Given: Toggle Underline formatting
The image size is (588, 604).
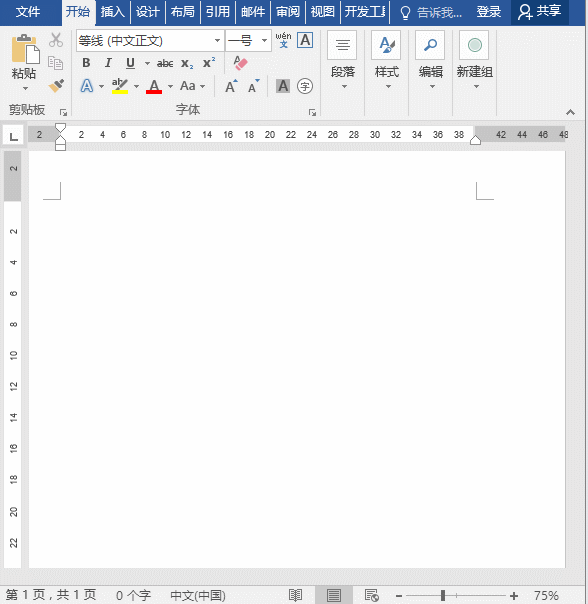Looking at the screenshot, I should [130, 63].
